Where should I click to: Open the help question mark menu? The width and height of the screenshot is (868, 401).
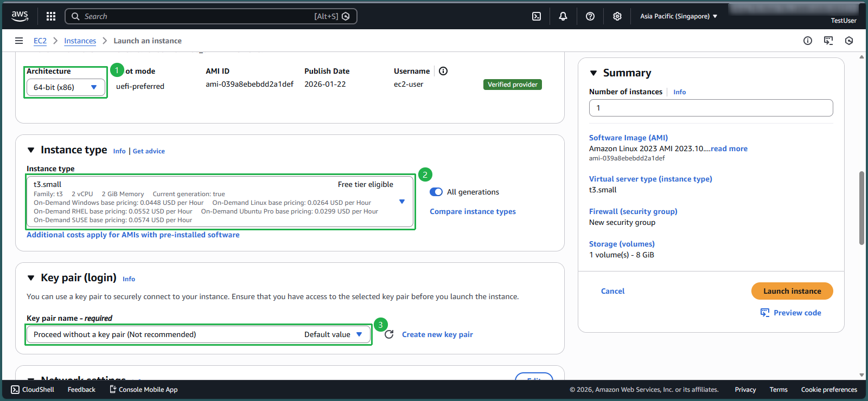(x=590, y=16)
